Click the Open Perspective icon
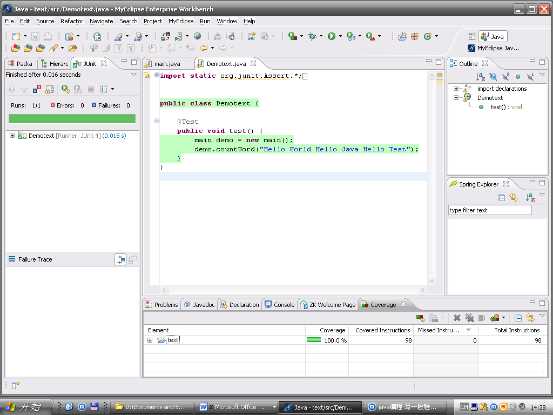Image resolution: width=553 pixels, height=415 pixels. [472, 36]
